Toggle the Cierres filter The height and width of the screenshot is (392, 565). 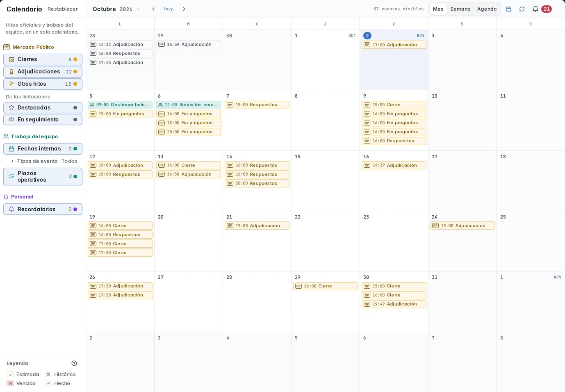point(43,59)
